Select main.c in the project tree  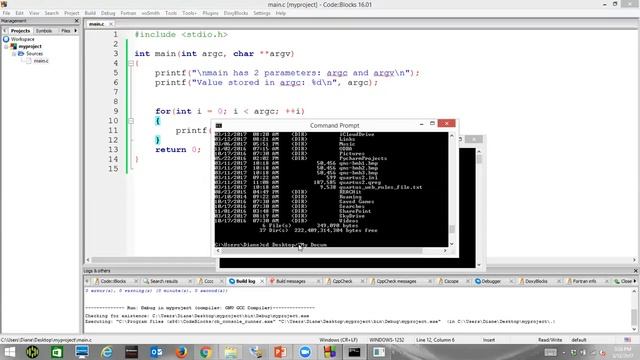click(41, 61)
